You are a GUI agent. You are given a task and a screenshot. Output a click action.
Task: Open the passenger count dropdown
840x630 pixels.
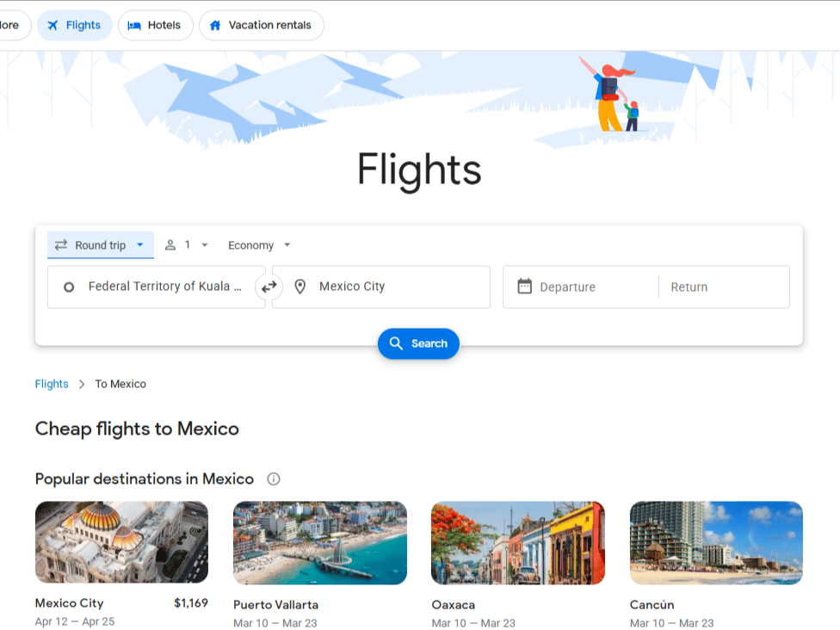187,244
